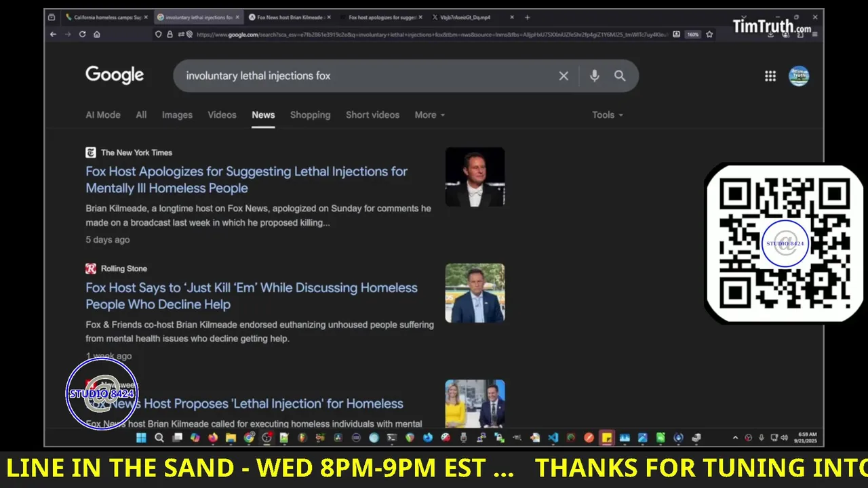Image resolution: width=868 pixels, height=488 pixels.
Task: Open the New York Times article thumbnail
Action: point(475,176)
